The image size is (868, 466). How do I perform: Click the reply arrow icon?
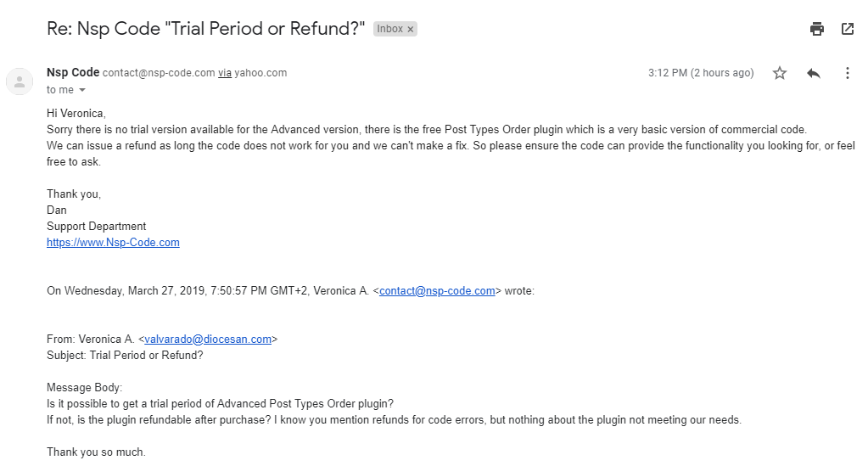814,73
